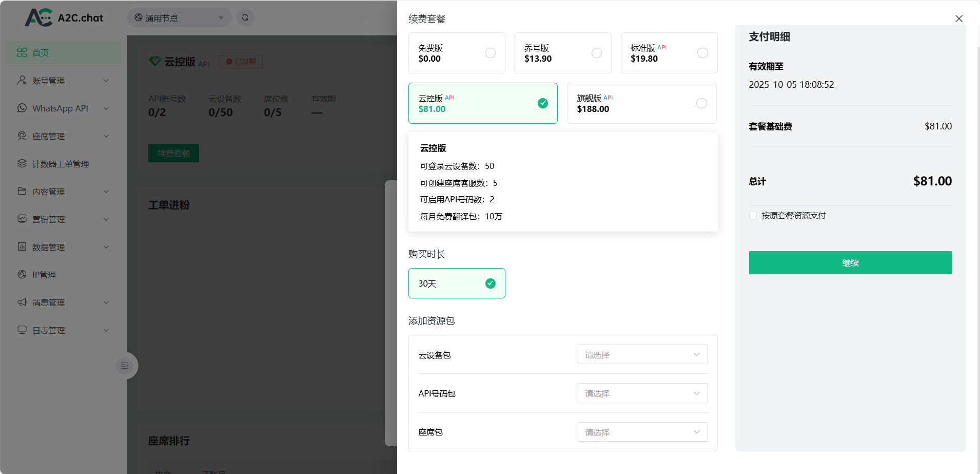Click the 日志管理 monitor icon
This screenshot has width=980, height=474.
(22, 330)
